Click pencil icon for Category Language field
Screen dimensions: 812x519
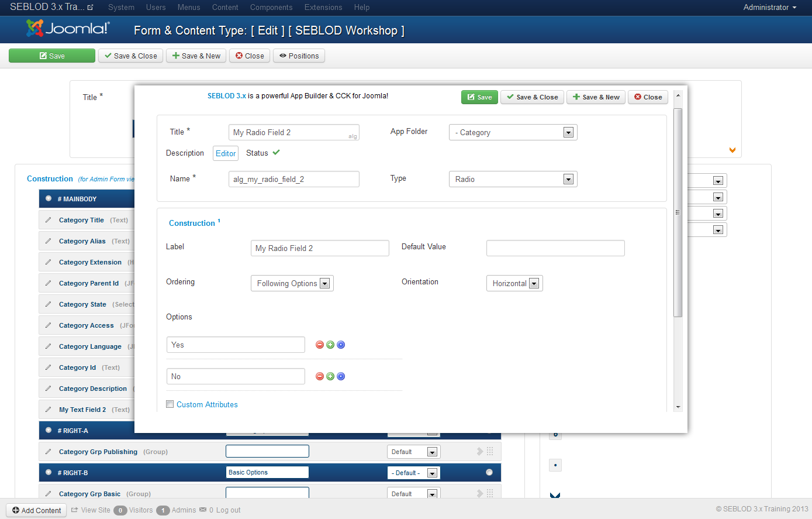coord(48,346)
